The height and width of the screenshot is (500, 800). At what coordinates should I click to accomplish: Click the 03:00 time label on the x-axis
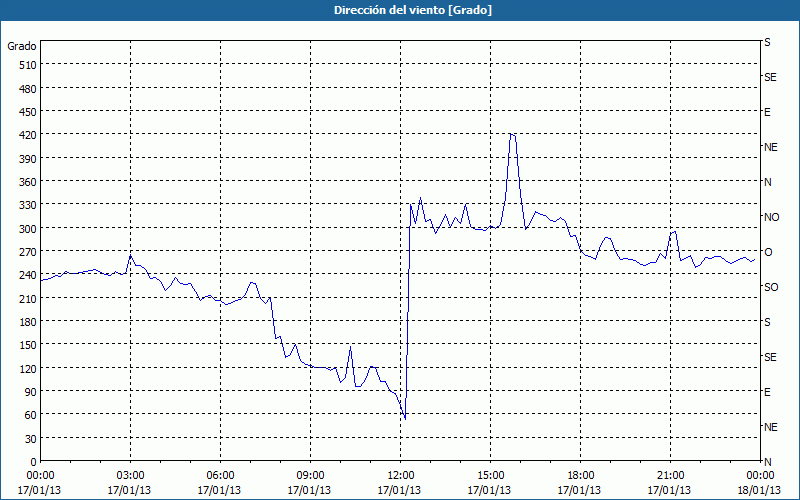point(131,476)
